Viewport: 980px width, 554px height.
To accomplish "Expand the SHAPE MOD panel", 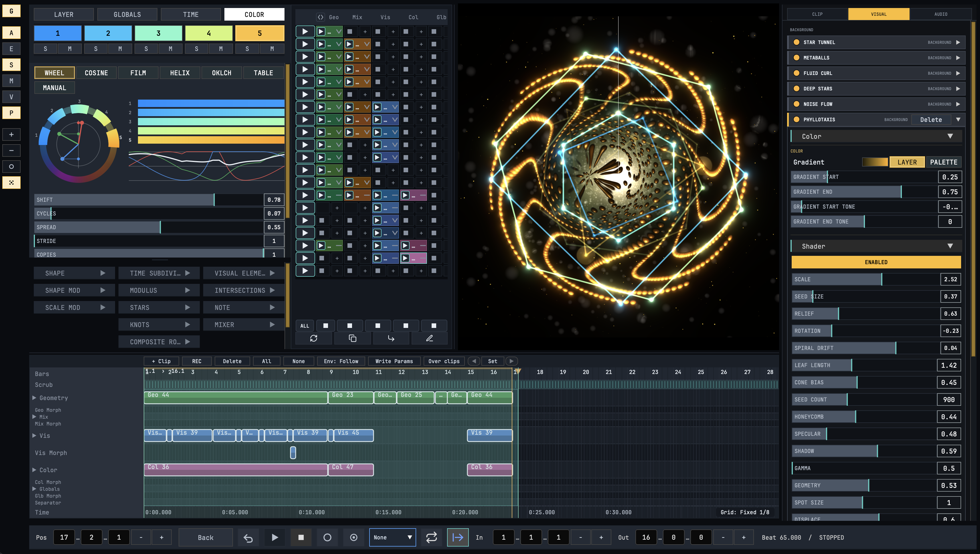I will point(74,290).
